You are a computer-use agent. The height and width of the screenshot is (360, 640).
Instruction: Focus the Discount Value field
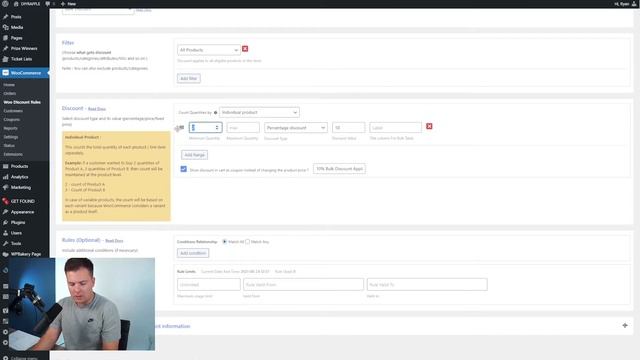click(x=348, y=128)
